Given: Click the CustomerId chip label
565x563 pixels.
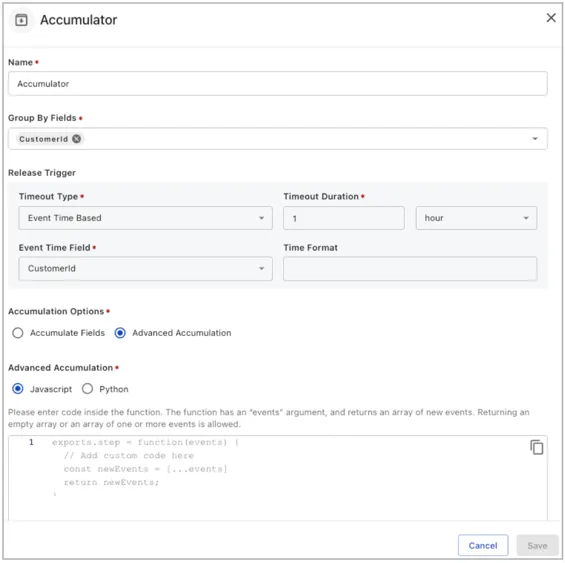Looking at the screenshot, I should [x=44, y=139].
